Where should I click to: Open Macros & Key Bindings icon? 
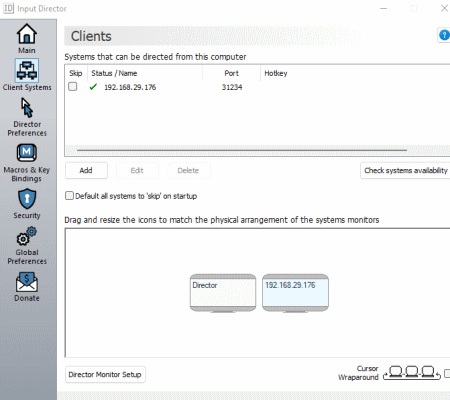pos(27,153)
